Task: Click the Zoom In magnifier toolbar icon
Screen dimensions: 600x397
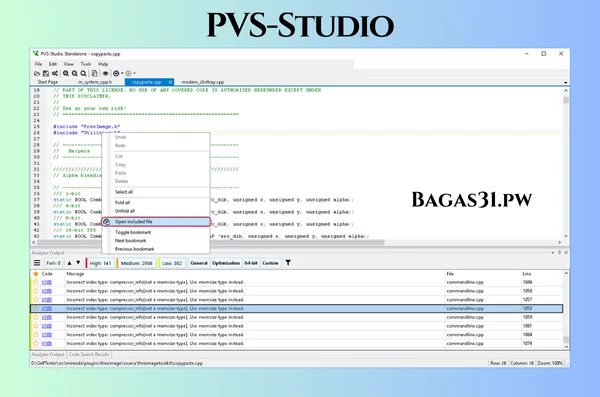Action: tap(66, 74)
